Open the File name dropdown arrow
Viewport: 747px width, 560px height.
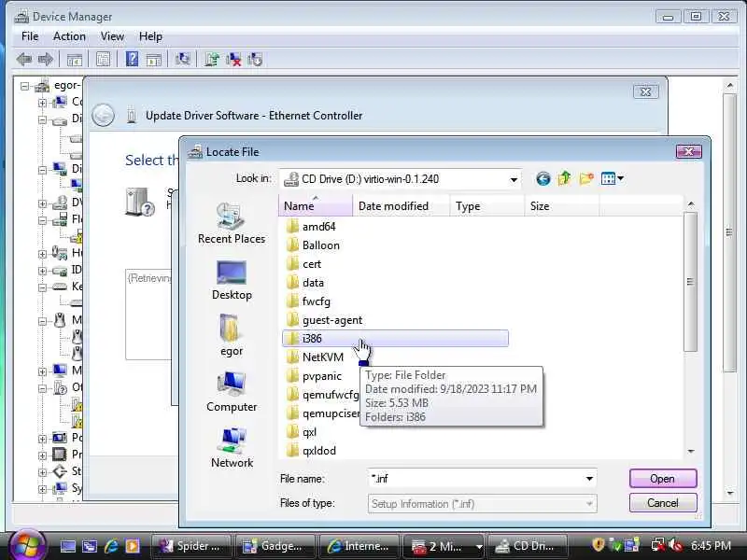[589, 479]
